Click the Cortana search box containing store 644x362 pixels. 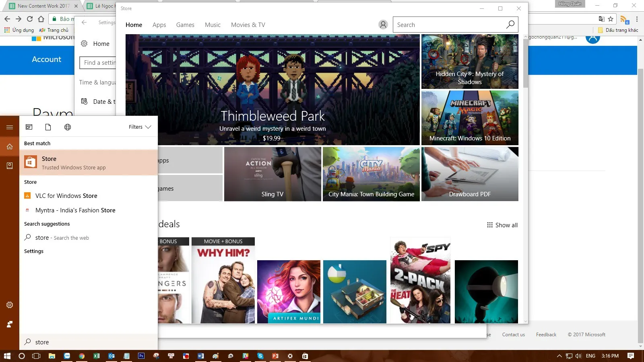pos(89,342)
